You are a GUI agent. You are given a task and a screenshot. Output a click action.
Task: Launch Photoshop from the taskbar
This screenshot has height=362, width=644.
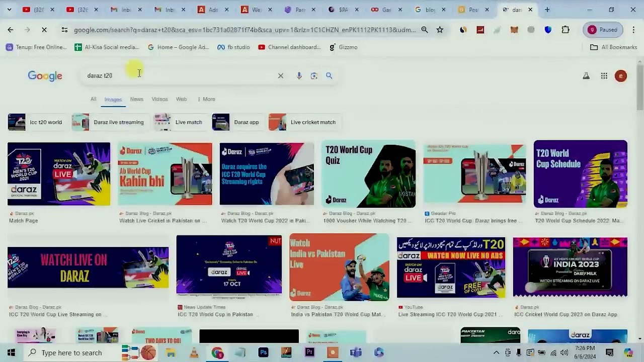[x=263, y=352]
